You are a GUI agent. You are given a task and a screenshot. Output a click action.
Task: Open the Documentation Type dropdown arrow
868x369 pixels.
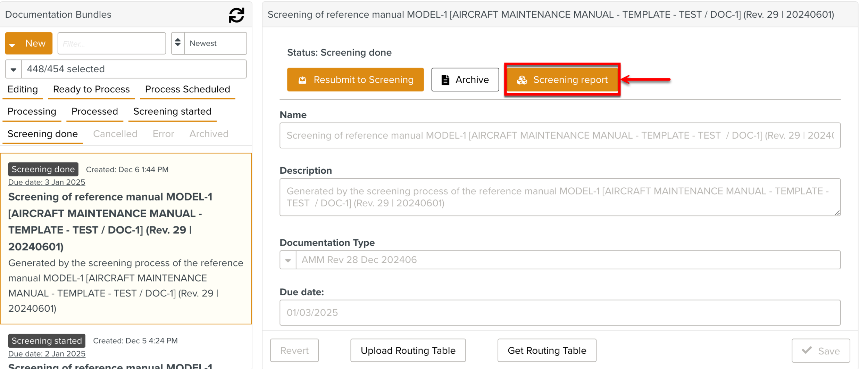[x=288, y=260]
